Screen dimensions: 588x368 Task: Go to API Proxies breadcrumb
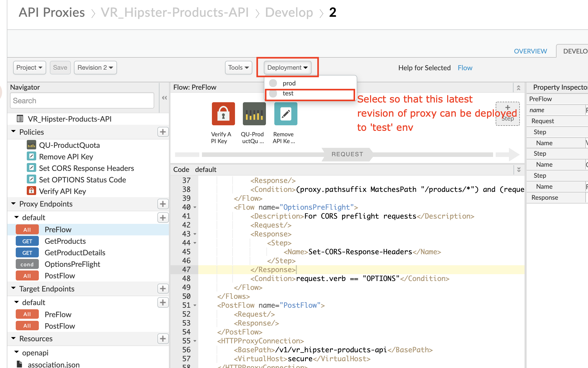(52, 12)
